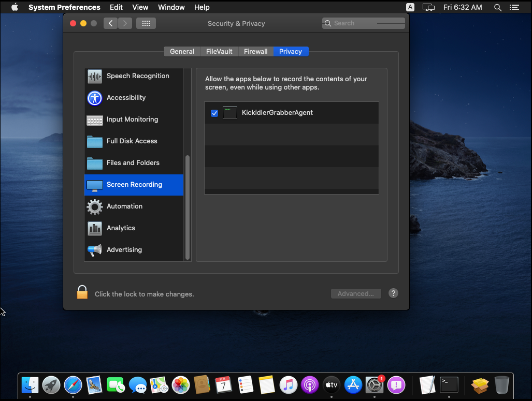Click the Search field in the toolbar
This screenshot has height=401, width=532.
point(363,23)
